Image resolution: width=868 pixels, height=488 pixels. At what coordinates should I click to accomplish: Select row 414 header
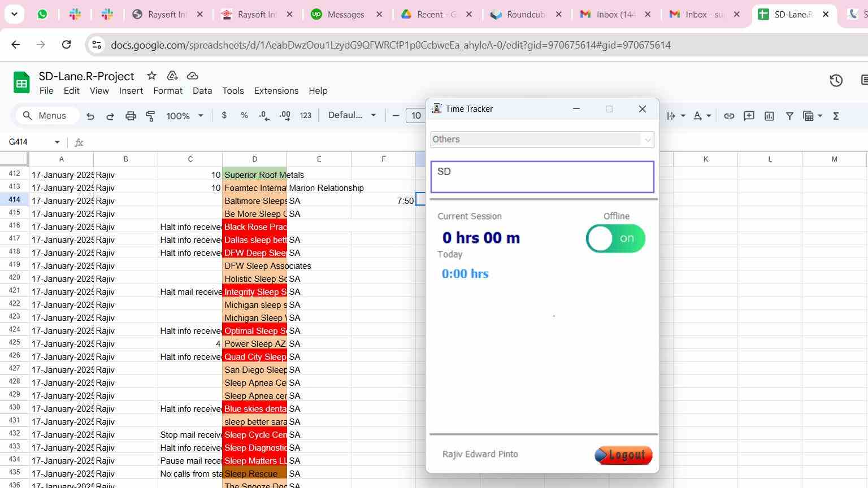pos(14,199)
